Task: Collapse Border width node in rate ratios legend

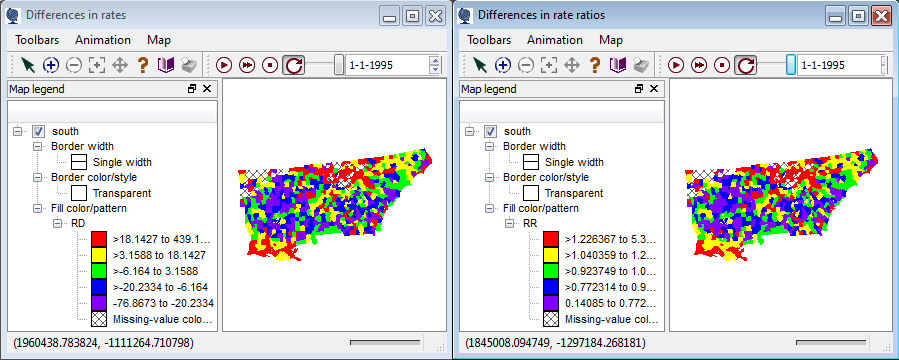Action: click(x=490, y=146)
